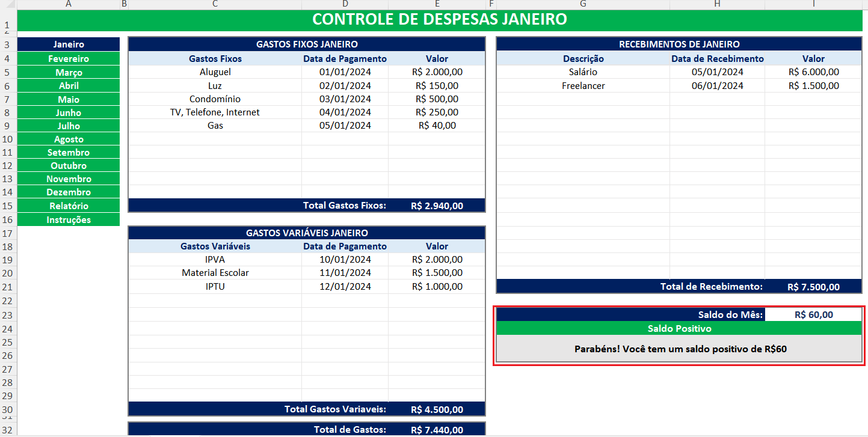
Task: Open the Fevereiro month sheet
Action: click(x=69, y=57)
